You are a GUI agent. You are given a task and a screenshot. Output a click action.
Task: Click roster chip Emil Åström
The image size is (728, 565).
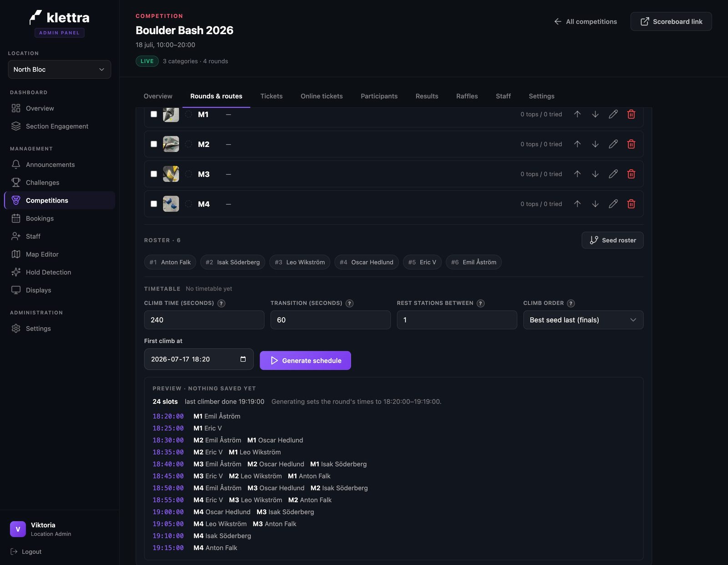[474, 262]
